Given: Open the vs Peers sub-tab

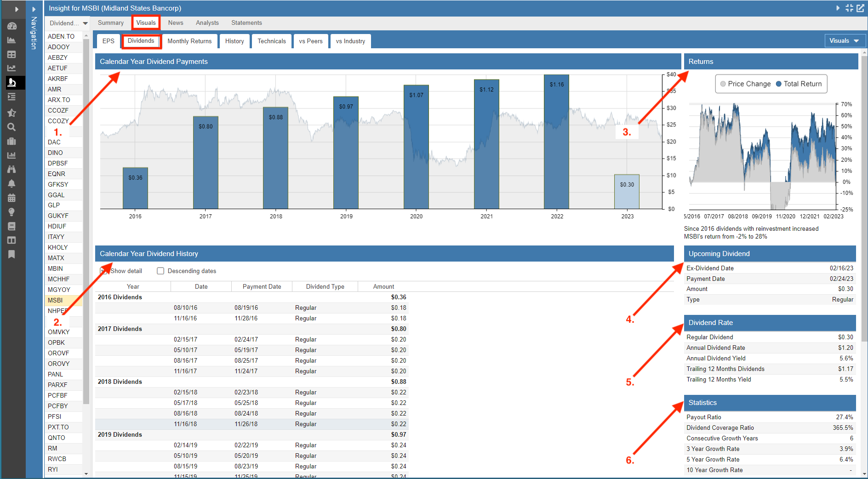Looking at the screenshot, I should coord(311,41).
